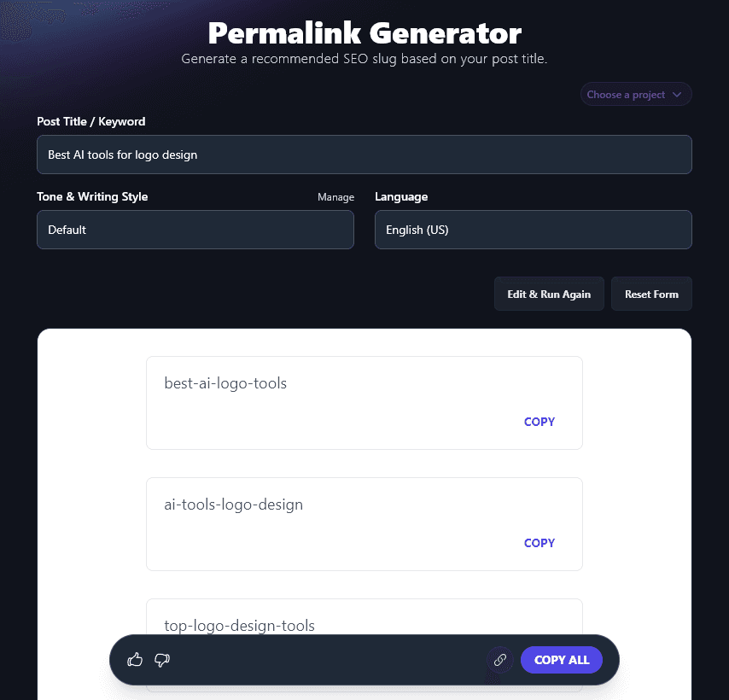This screenshot has width=729, height=700.
Task: Open the Language dropdown showing English (US)
Action: point(533,230)
